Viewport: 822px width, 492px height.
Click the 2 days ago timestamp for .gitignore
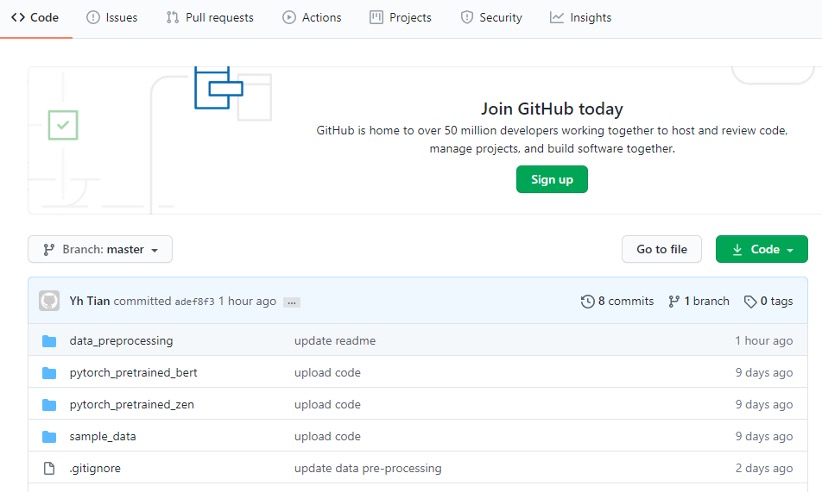coord(764,468)
